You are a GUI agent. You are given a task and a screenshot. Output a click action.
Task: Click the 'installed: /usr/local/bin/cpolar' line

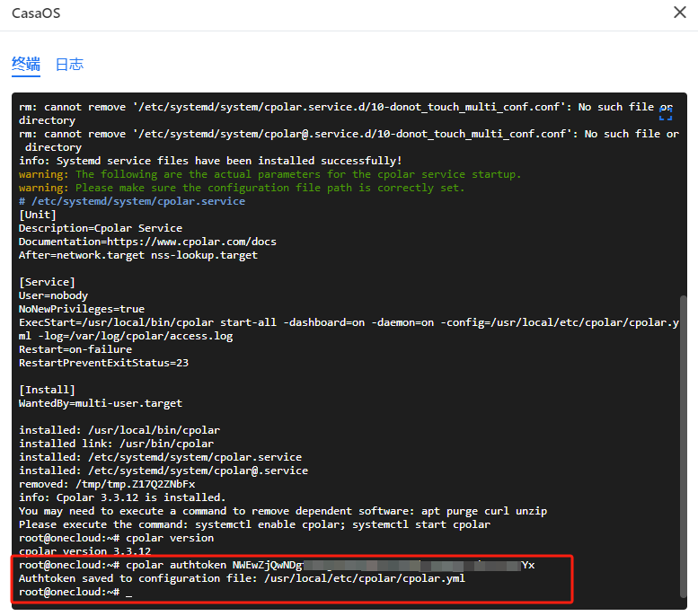click(119, 430)
